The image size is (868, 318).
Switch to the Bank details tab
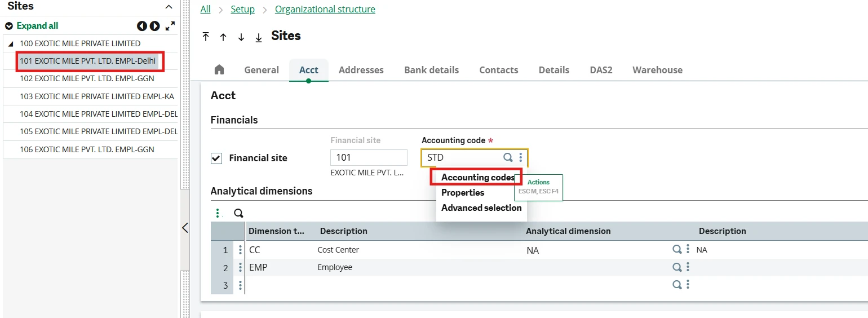click(x=431, y=70)
